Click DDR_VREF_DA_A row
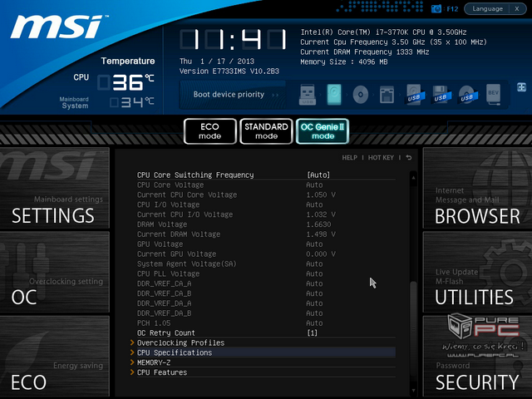This screenshot has height=399, width=532. (x=266, y=303)
